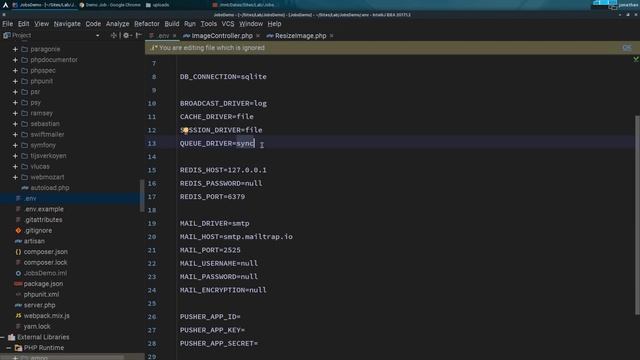Screen dimensions: 640x360
Task: Click the PUSHER_APP_KEY= line
Action: click(x=212, y=330)
